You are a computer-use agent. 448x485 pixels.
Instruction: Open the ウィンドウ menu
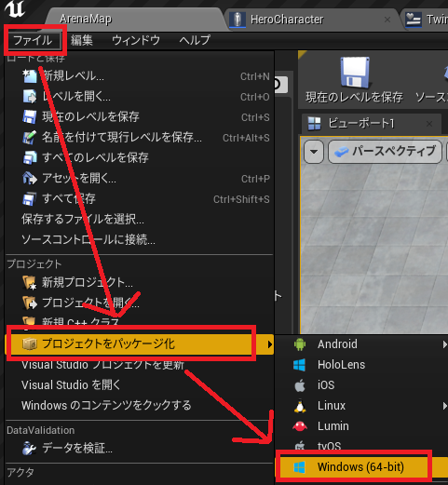136,40
